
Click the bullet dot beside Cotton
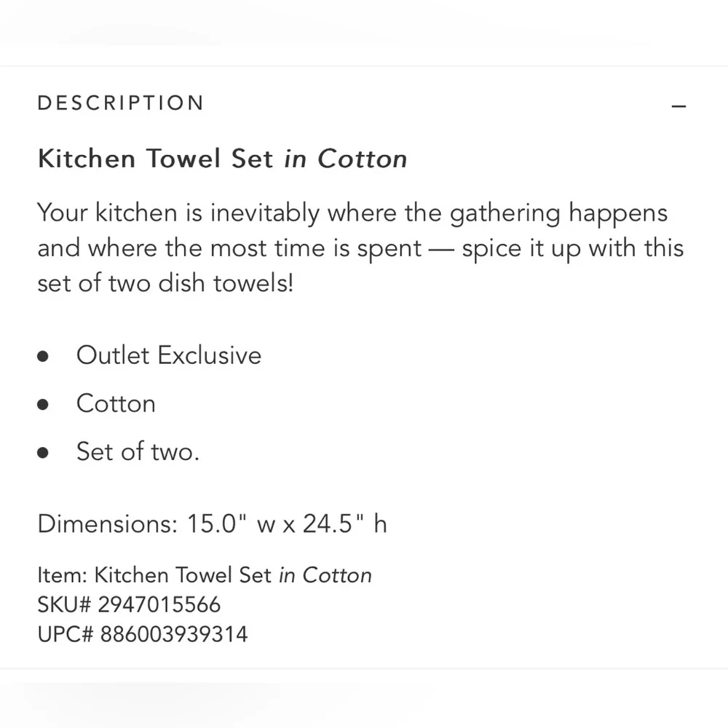[x=43, y=404]
